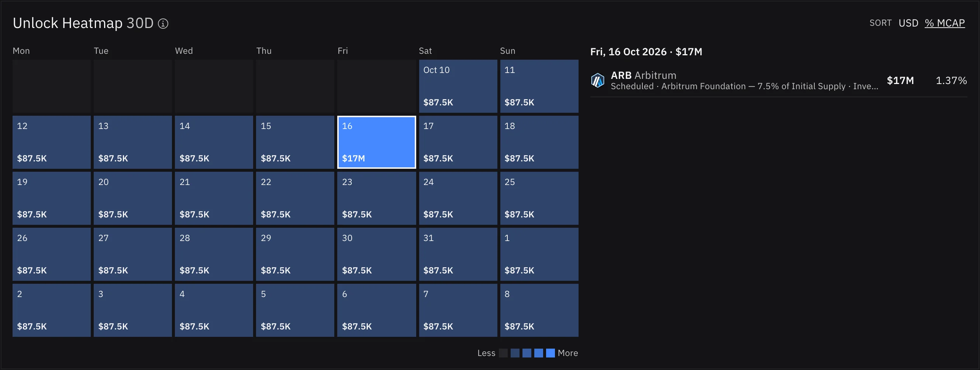
Task: Click the Sat column header
Action: point(425,51)
